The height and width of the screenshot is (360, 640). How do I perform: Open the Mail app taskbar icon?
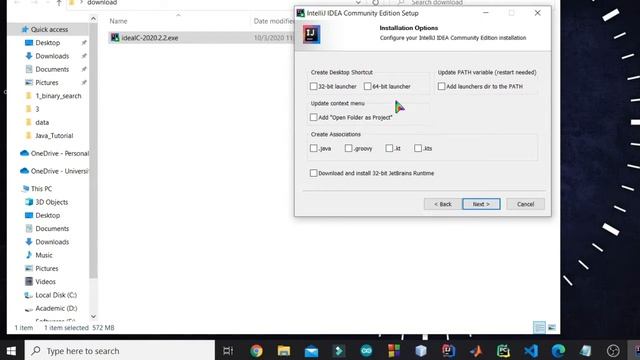point(311,351)
